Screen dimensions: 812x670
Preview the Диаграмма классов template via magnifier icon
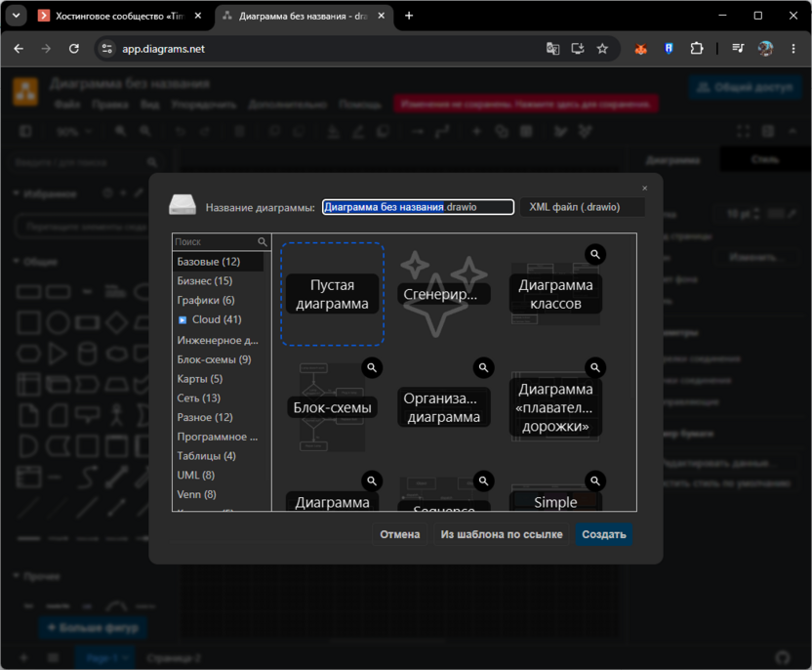[x=595, y=254]
